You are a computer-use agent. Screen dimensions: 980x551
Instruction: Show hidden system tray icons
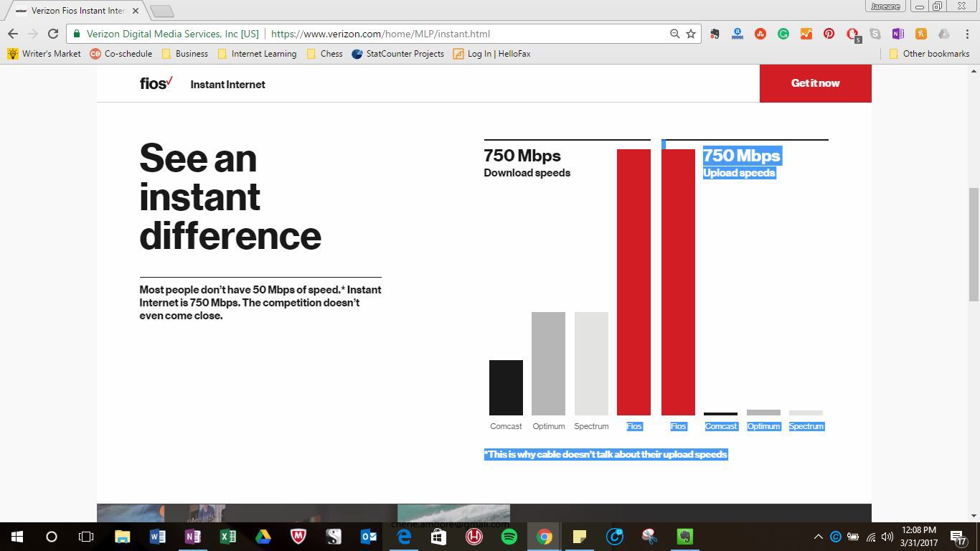point(818,537)
